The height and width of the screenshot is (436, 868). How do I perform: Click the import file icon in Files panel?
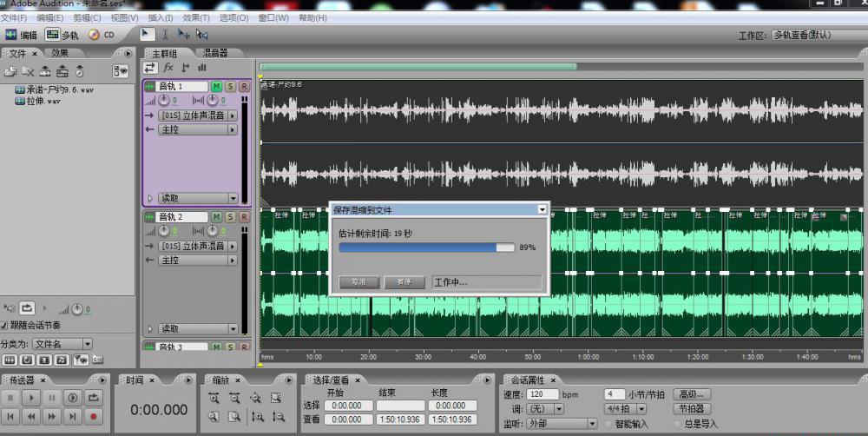tap(10, 71)
